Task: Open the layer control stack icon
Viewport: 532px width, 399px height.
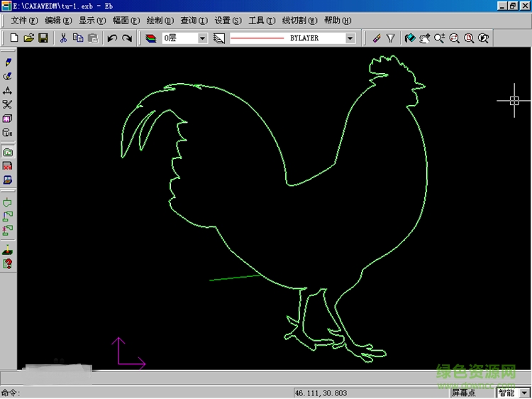Action: point(151,38)
